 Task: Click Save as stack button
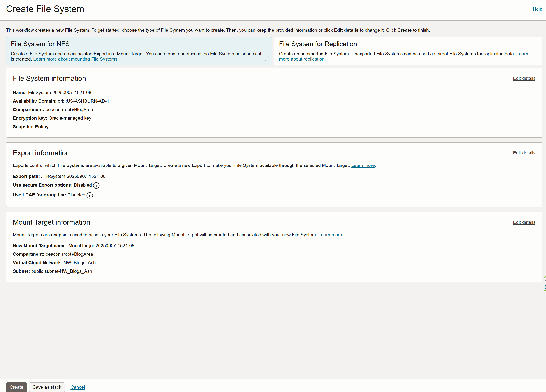47,387
